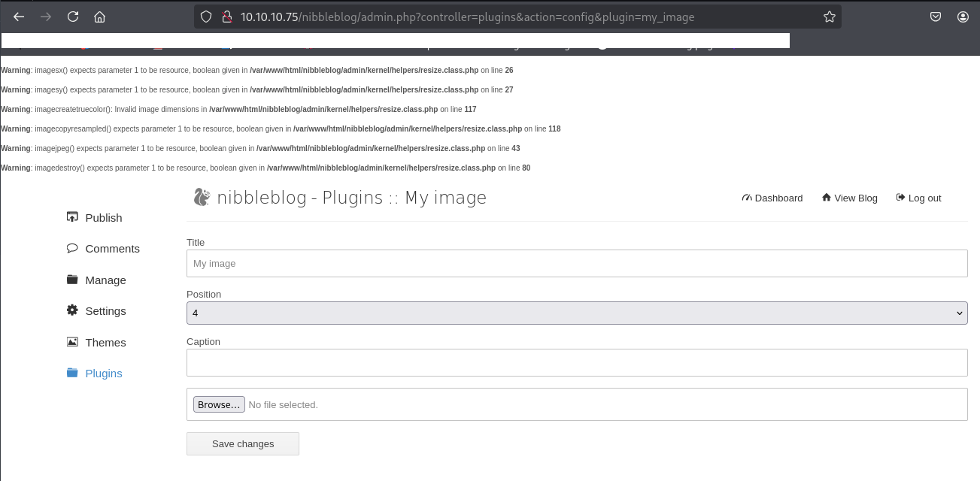The image size is (980, 481).
Task: Click the insecure connection padlock icon
Action: tap(226, 17)
